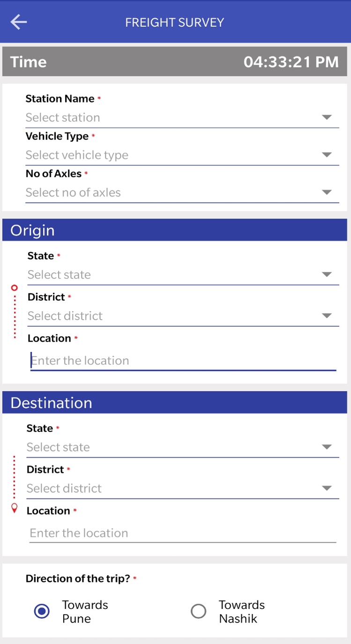Click the Time bar showing 04:33:21 PM
Viewport: 351px width, 644px height.
(174, 62)
